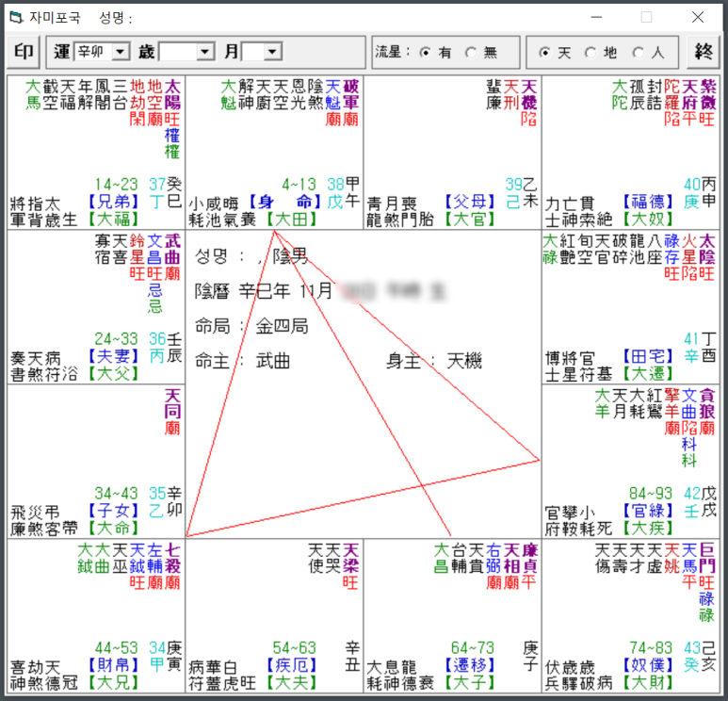Click the 【大疾】 decade label

pos(648,528)
